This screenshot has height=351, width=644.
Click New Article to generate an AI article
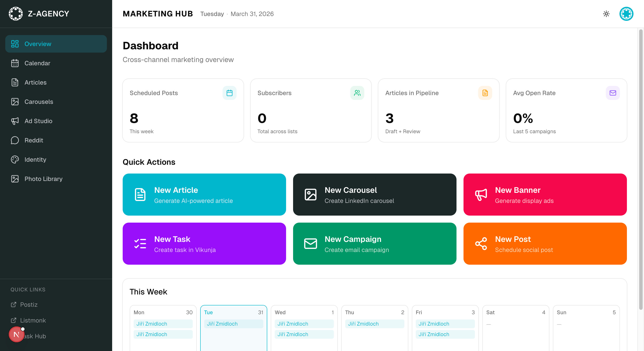pos(204,195)
